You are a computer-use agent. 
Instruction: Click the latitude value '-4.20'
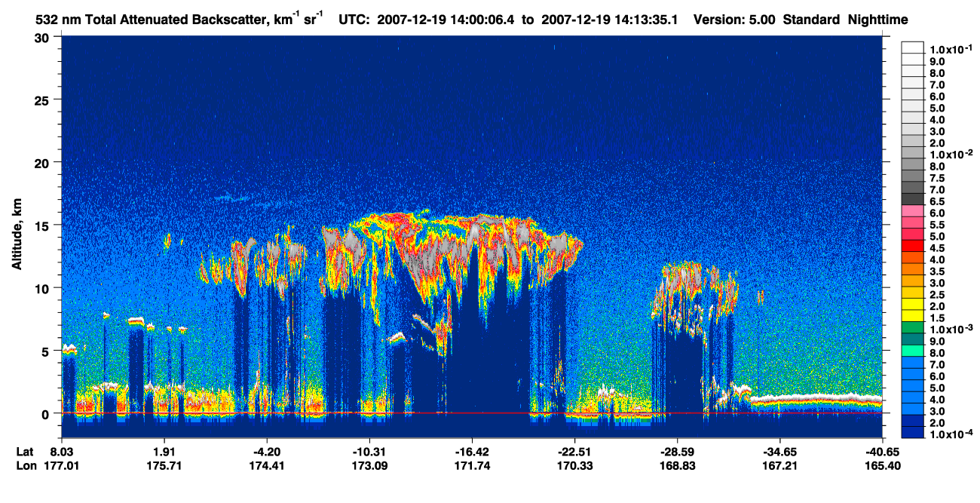[266, 452]
